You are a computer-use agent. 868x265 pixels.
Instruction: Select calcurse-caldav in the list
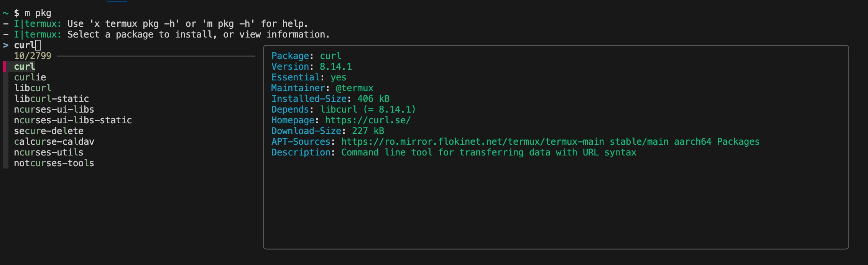[x=54, y=141]
